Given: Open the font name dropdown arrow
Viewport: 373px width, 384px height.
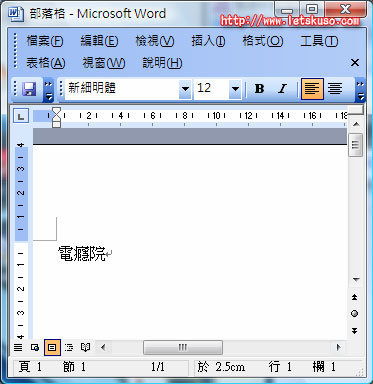Looking at the screenshot, I should point(185,89).
